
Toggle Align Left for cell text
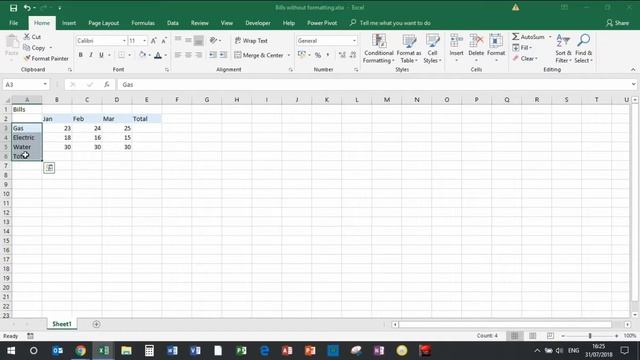click(178, 55)
